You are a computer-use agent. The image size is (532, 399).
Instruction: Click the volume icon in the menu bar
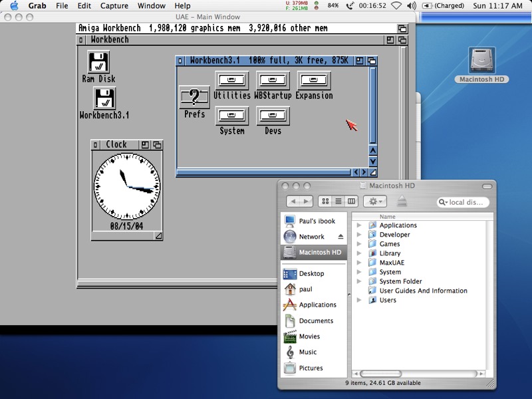coord(412,6)
